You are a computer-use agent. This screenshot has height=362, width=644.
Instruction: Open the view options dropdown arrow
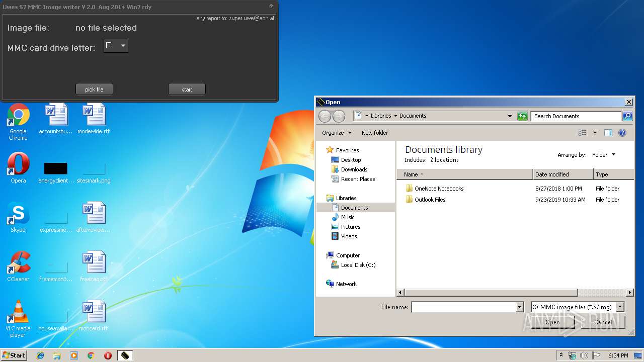595,133
